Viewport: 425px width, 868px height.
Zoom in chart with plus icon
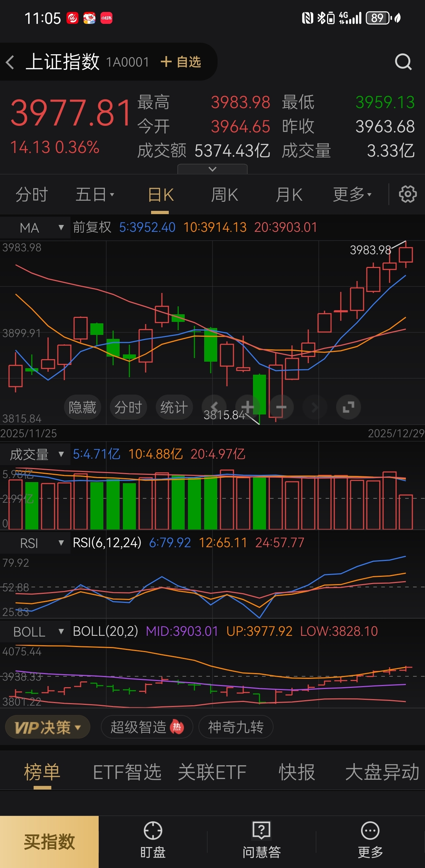coord(248,407)
